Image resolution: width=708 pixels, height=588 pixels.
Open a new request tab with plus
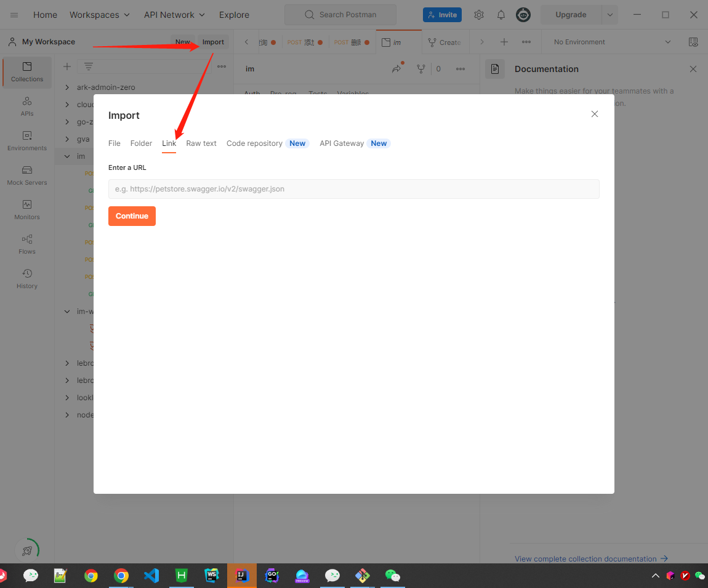(x=504, y=42)
